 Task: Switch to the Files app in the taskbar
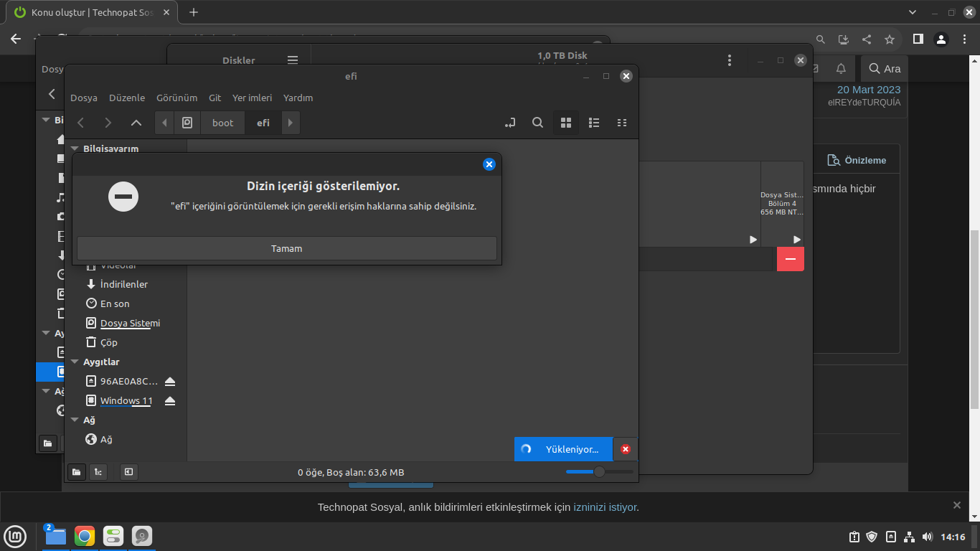55,536
